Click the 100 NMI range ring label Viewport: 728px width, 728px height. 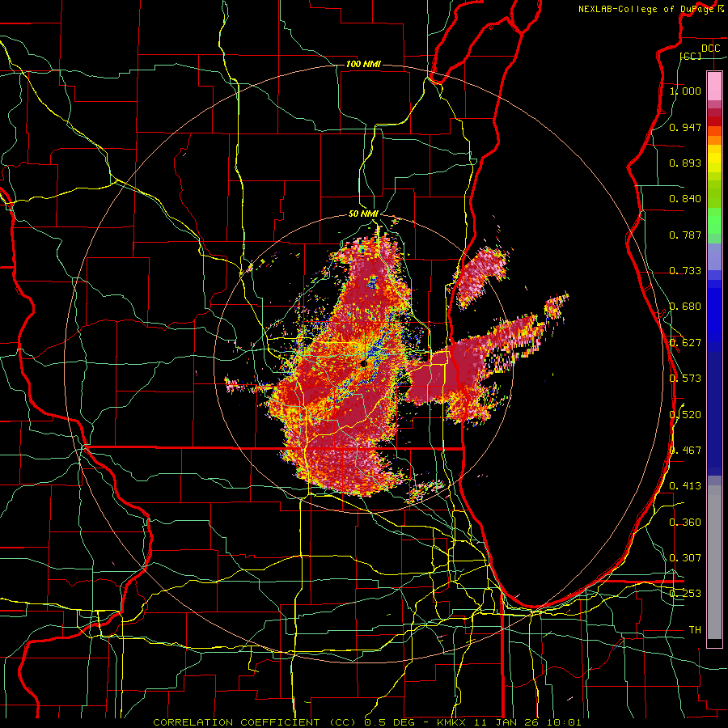pyautogui.click(x=363, y=64)
